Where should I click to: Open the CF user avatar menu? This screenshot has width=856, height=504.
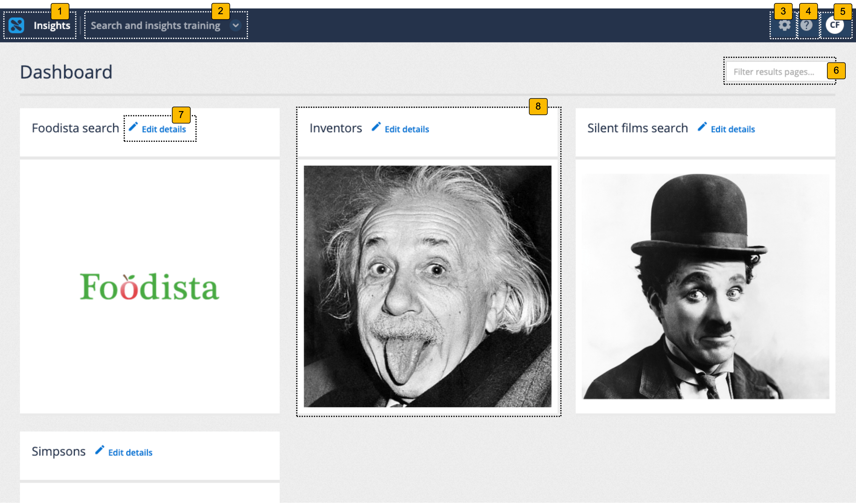click(834, 25)
